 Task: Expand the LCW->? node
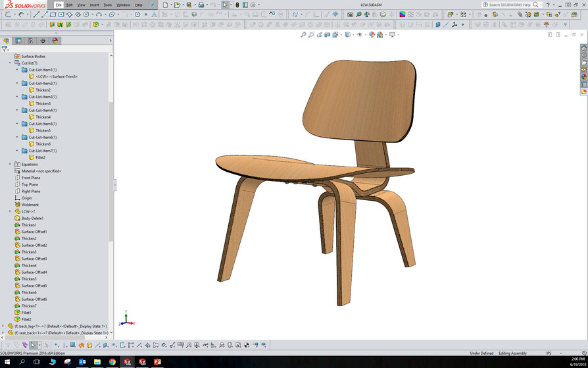point(10,211)
